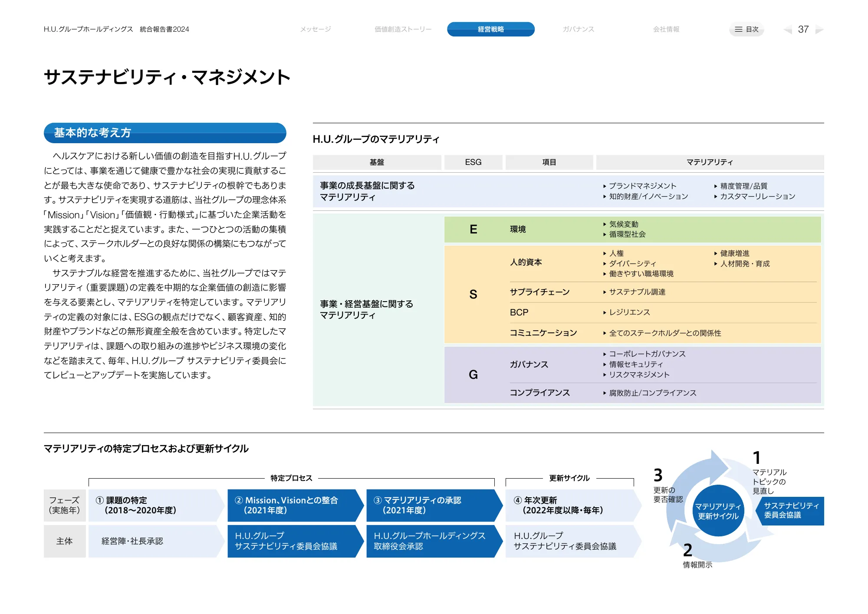Click レジリエンス item

[627, 312]
